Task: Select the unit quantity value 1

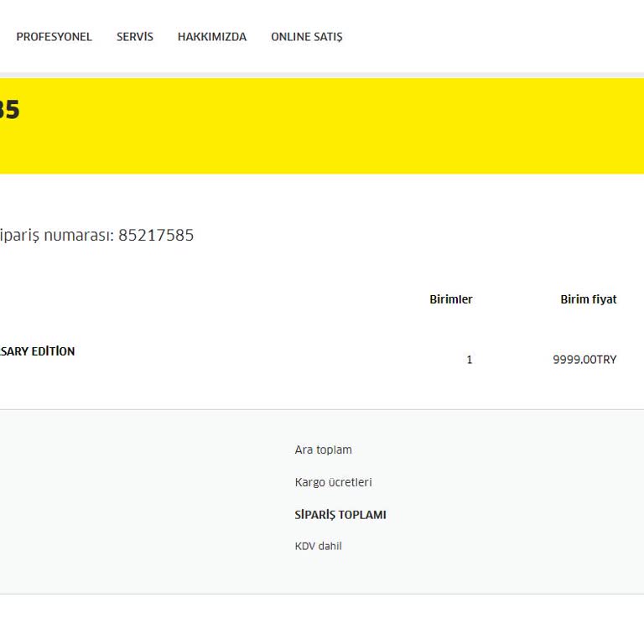Action: pos(470,360)
